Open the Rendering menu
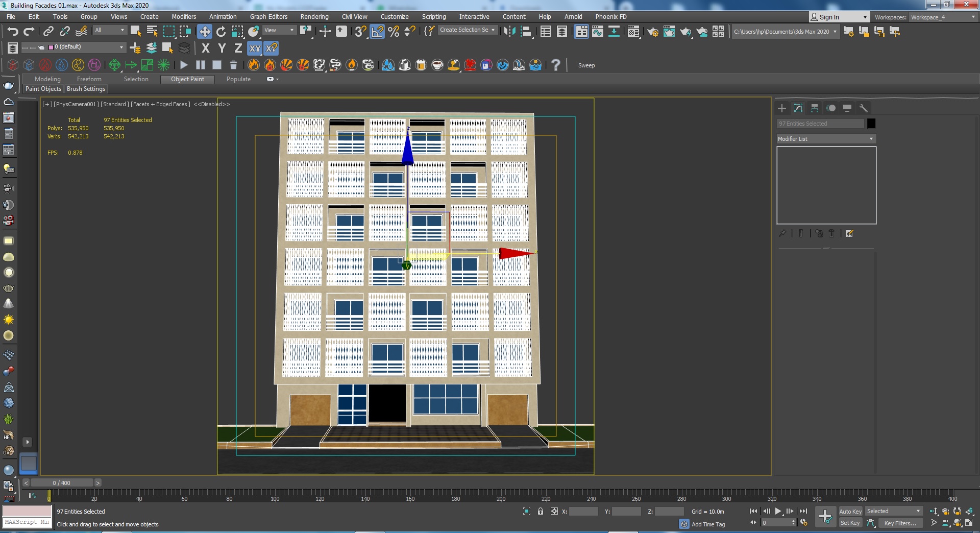Viewport: 980px width, 533px height. click(x=314, y=17)
